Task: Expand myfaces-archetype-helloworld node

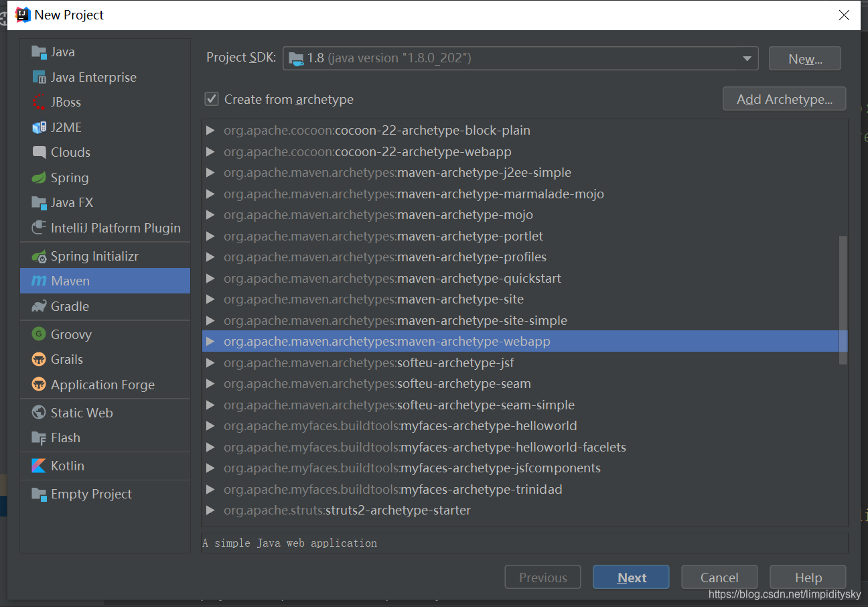Action: pos(210,426)
